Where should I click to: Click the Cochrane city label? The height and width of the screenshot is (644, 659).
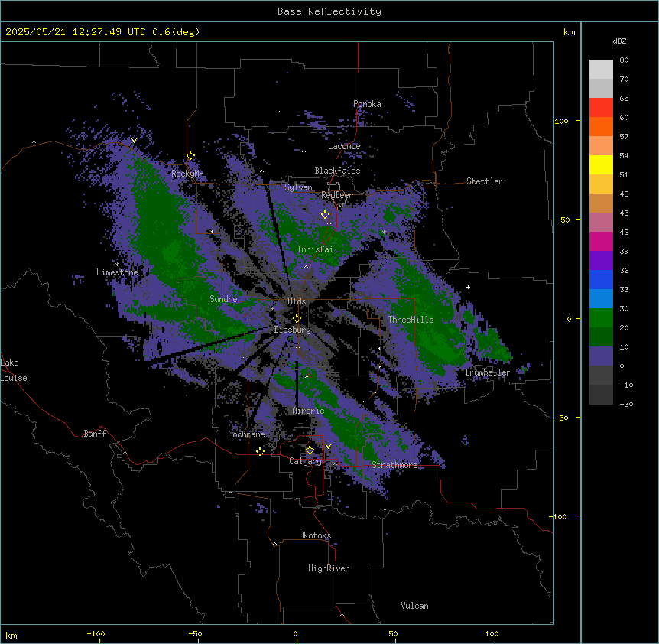(246, 434)
